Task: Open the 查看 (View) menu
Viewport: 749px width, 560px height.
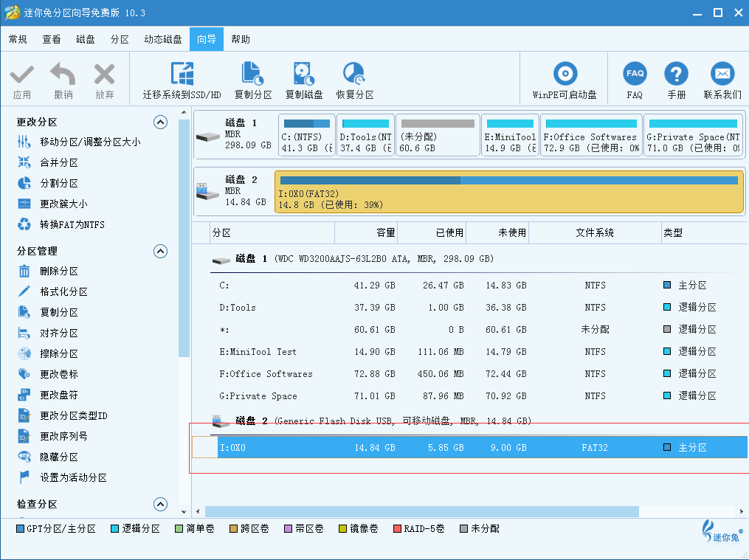Action: coord(51,39)
